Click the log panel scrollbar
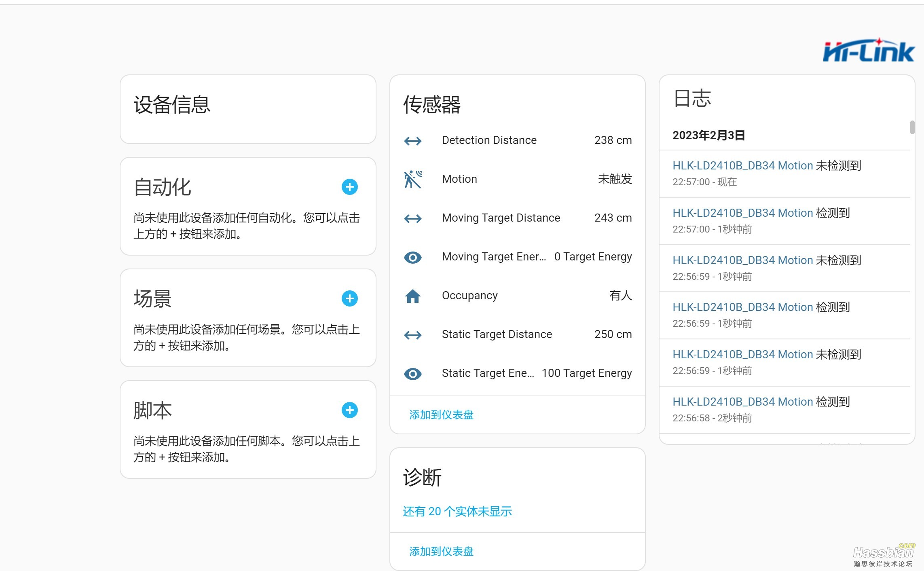The image size is (924, 571). [912, 127]
